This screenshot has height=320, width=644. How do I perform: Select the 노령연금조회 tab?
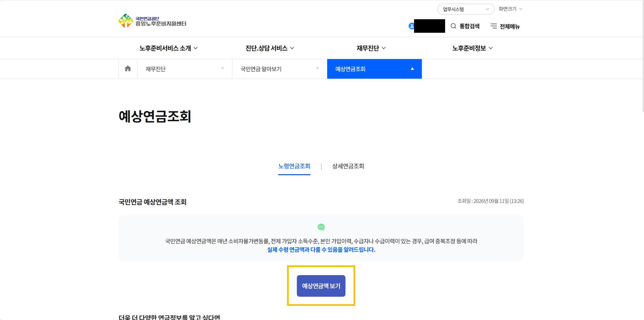click(294, 166)
